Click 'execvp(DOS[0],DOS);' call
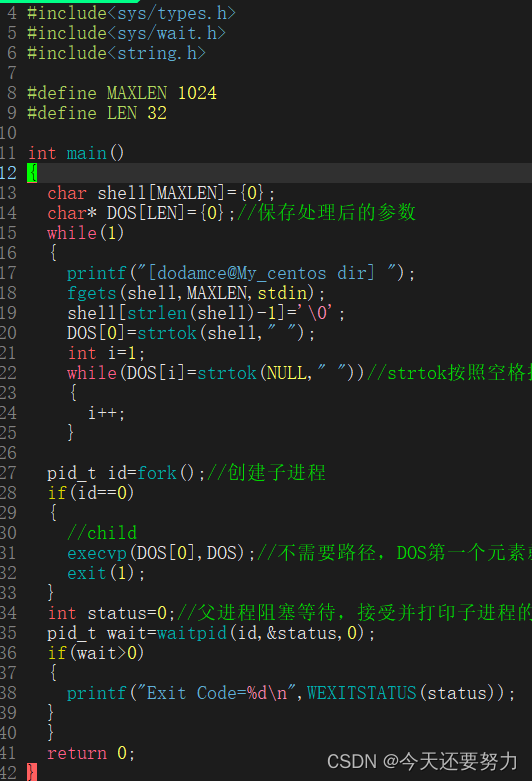 pyautogui.click(x=161, y=553)
